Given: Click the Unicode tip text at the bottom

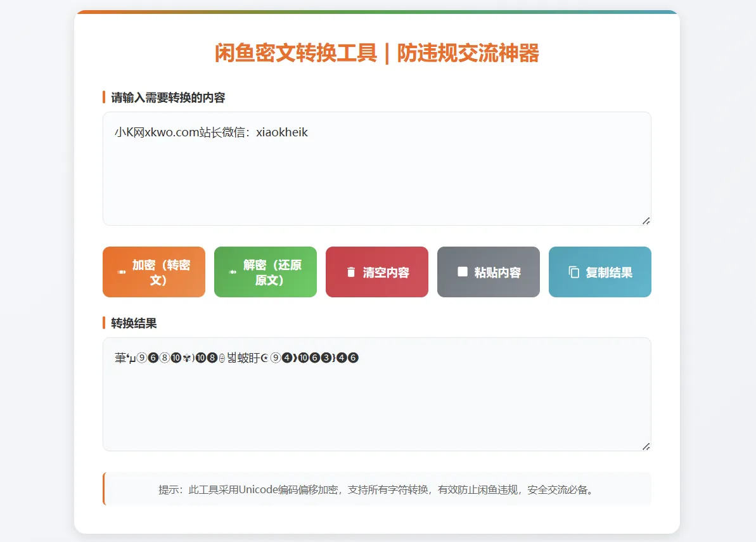Looking at the screenshot, I should [376, 489].
